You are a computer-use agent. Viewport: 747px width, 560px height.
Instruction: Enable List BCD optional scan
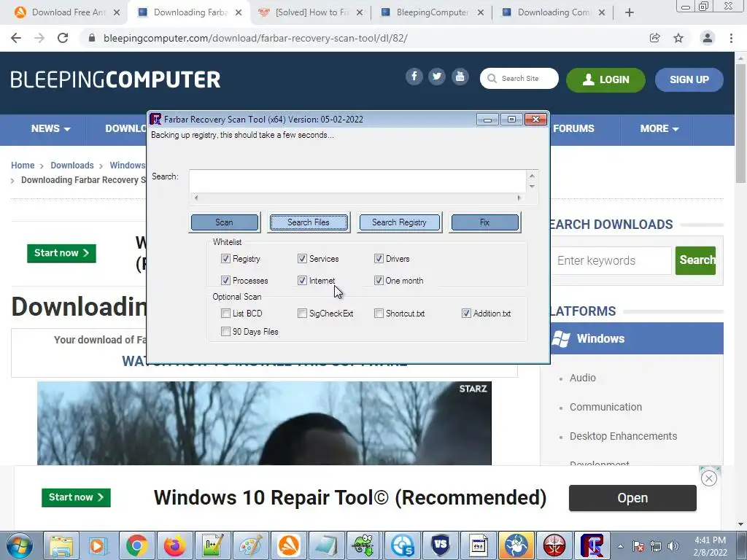(x=226, y=314)
